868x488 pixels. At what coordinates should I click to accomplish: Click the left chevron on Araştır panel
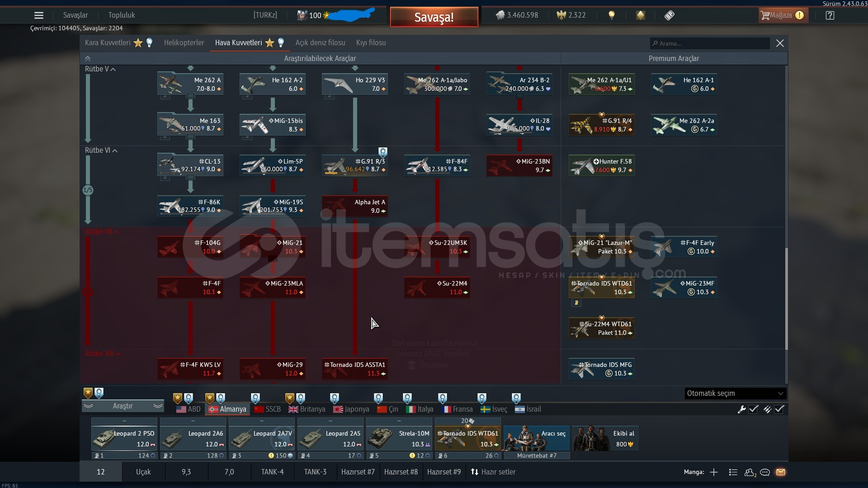[x=89, y=406]
